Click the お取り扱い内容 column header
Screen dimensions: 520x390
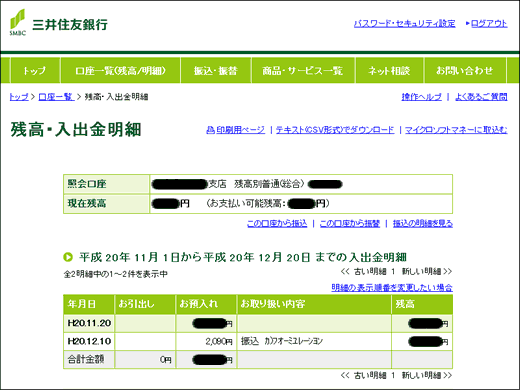point(314,304)
